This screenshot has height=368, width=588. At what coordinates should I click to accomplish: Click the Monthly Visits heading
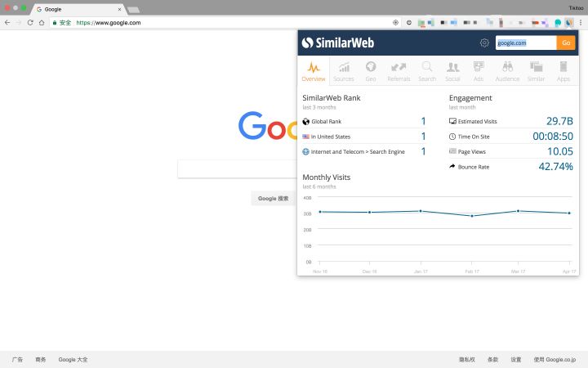click(x=326, y=177)
